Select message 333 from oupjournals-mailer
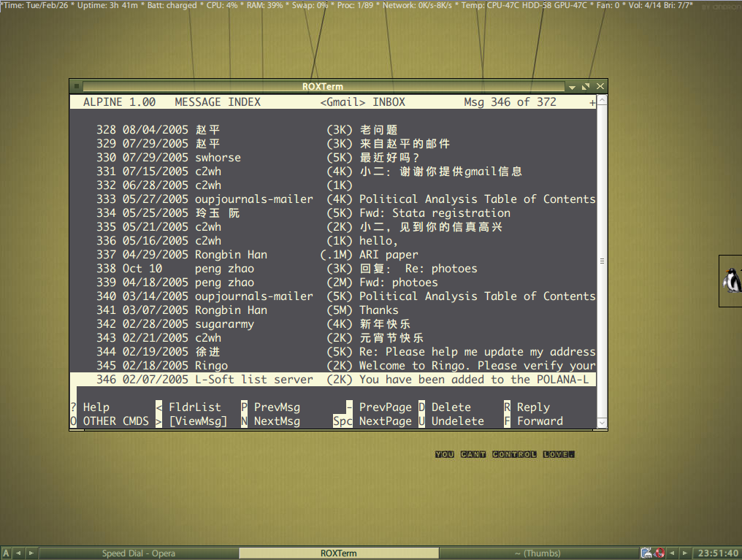 click(333, 199)
